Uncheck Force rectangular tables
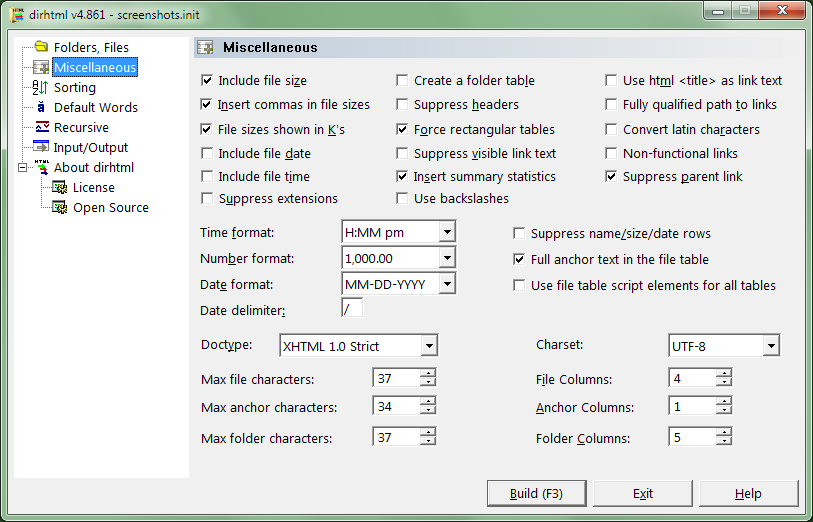 click(x=402, y=129)
